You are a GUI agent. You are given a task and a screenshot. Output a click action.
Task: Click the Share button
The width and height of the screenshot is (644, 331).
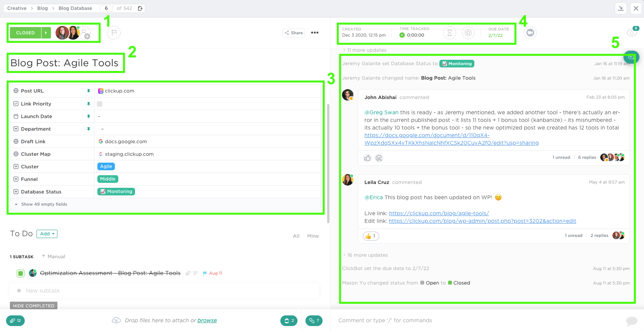[294, 33]
